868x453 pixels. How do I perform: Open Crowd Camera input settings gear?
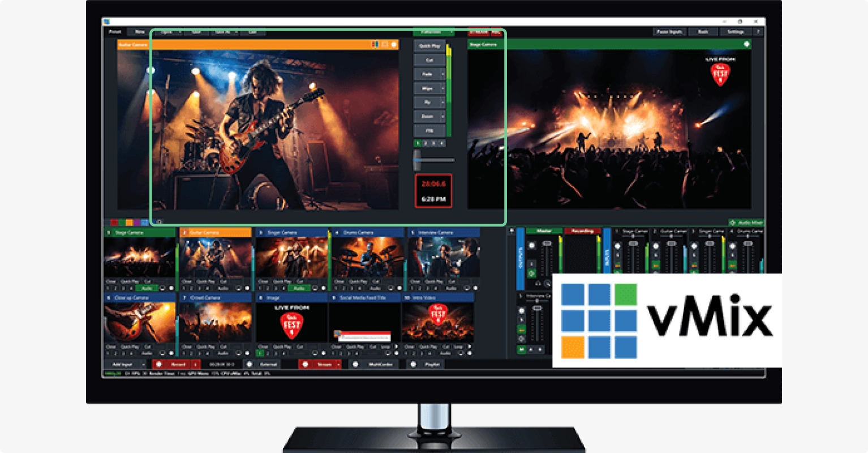tap(247, 353)
